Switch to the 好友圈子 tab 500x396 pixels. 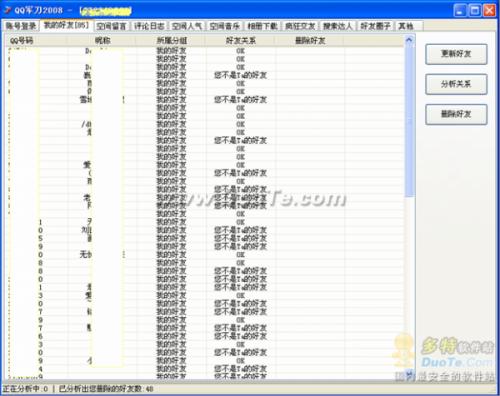376,26
